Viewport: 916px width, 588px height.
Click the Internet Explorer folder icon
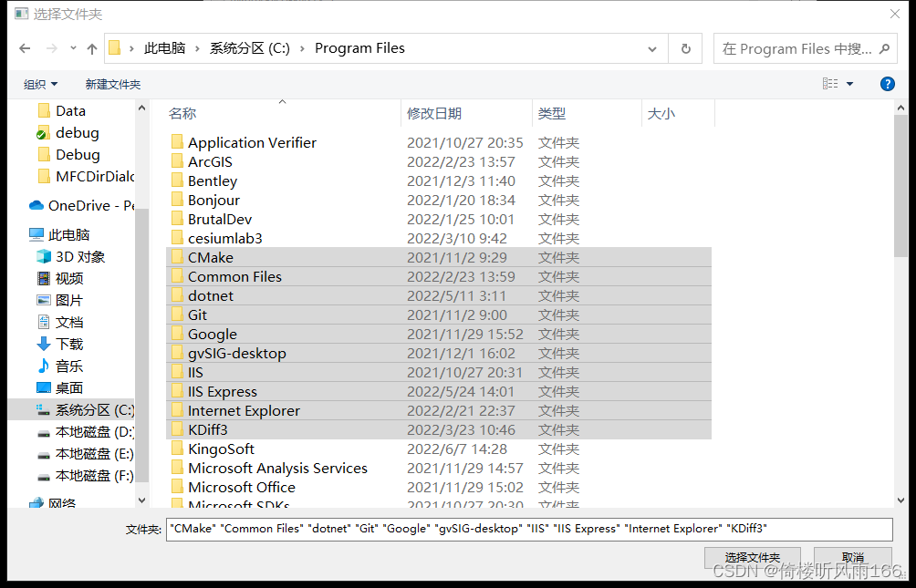[x=177, y=411]
